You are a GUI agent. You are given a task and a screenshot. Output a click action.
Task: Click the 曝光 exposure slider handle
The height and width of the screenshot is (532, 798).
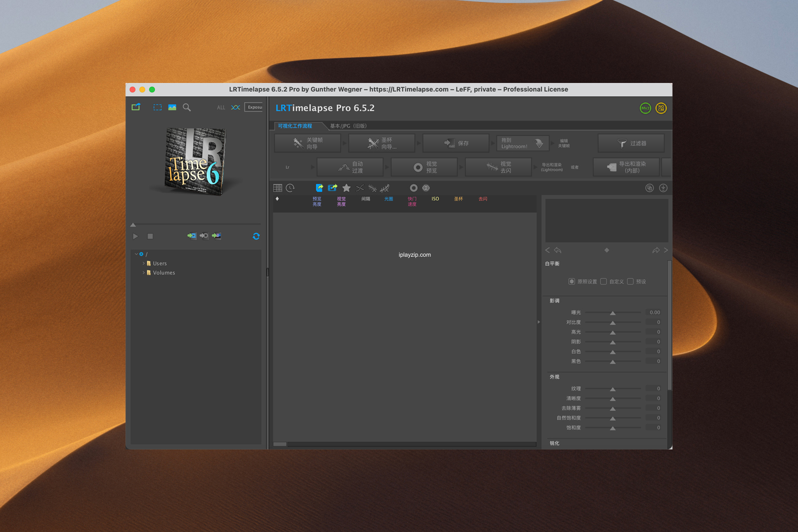(x=613, y=313)
